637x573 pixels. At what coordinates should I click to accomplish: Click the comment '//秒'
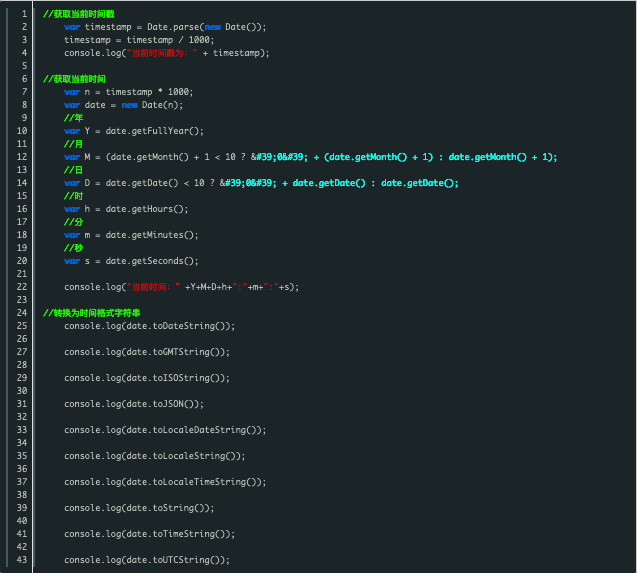(74, 248)
